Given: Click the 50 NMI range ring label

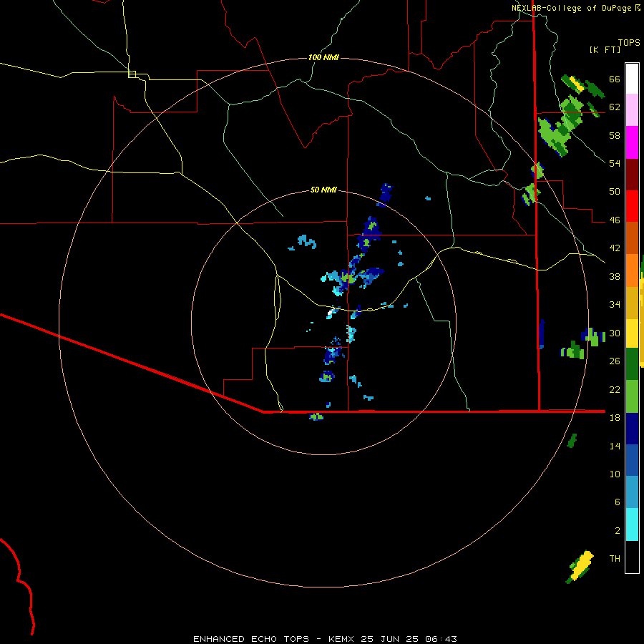Looking at the screenshot, I should 323,190.
